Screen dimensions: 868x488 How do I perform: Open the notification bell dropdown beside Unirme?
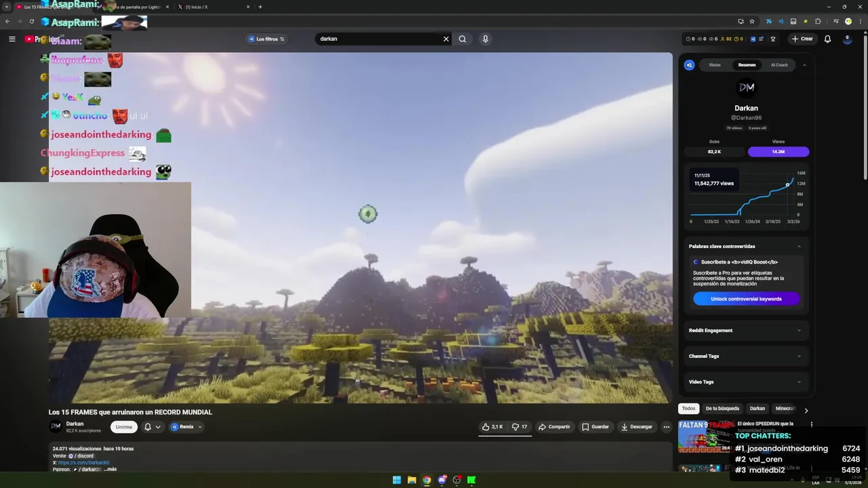click(152, 427)
